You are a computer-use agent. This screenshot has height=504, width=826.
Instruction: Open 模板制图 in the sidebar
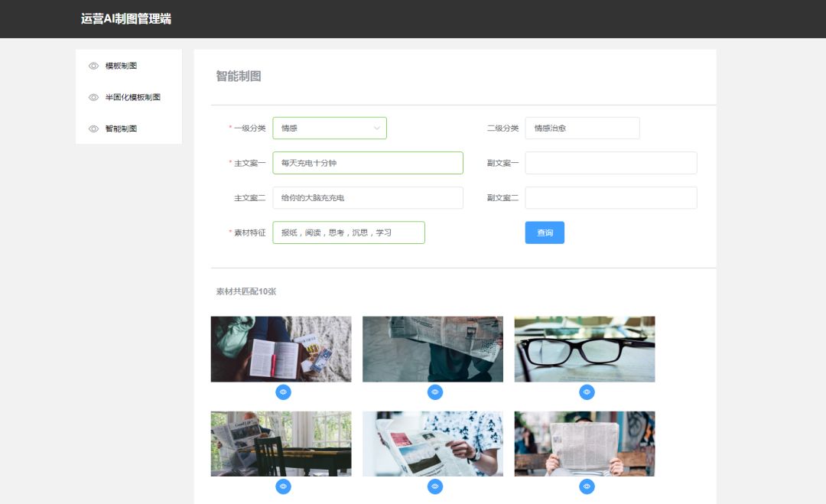[x=121, y=66]
